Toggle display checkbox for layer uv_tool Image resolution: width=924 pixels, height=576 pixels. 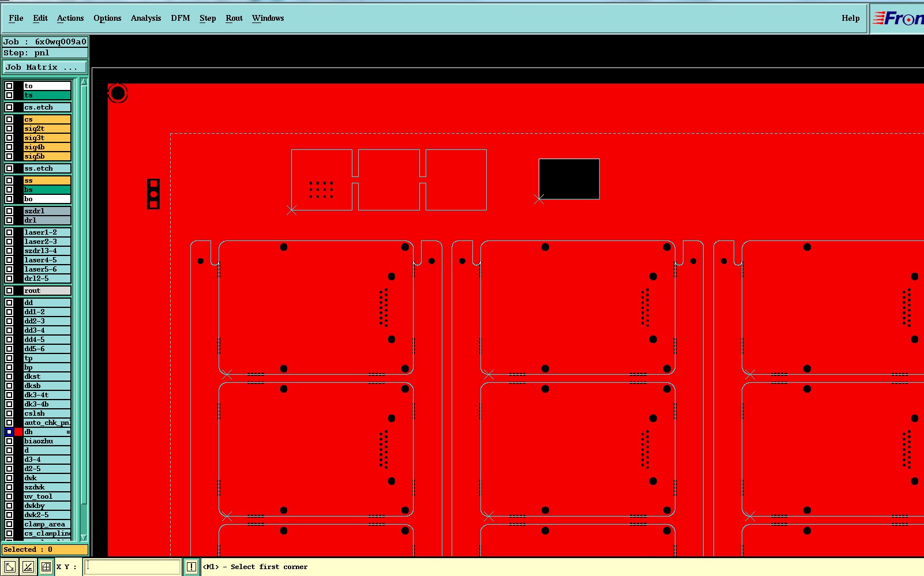click(x=9, y=496)
